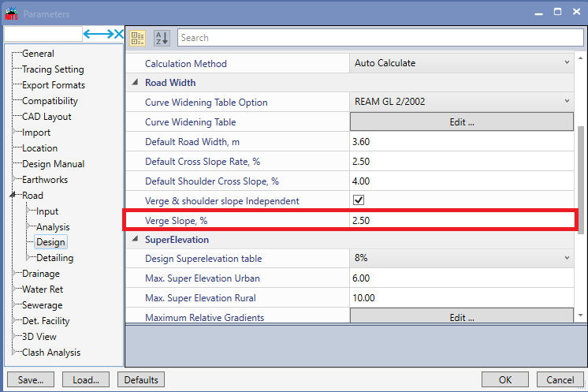This screenshot has width=588, height=392.
Task: Click Max. Super Elevation Rural value 10.00
Action: coord(462,298)
